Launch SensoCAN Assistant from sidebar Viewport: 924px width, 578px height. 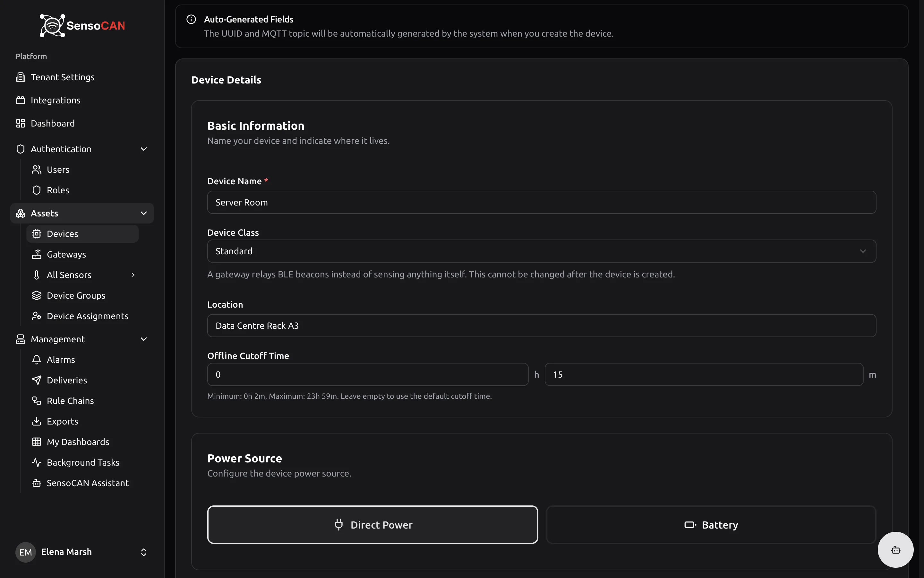point(82,483)
